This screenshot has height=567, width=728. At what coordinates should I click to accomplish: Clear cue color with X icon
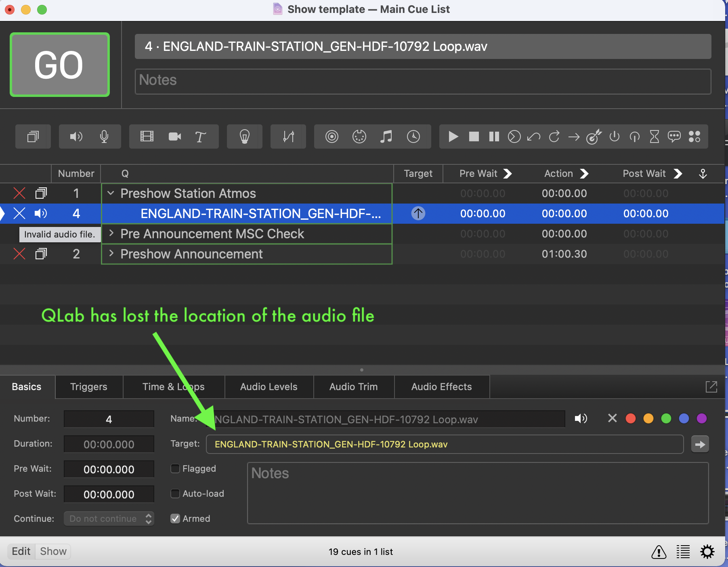613,418
